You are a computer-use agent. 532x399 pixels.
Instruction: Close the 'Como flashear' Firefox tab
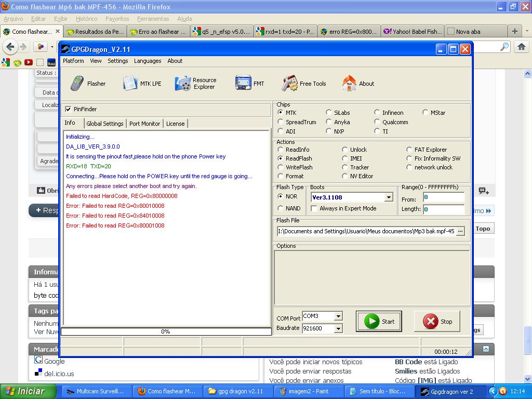[58, 31]
